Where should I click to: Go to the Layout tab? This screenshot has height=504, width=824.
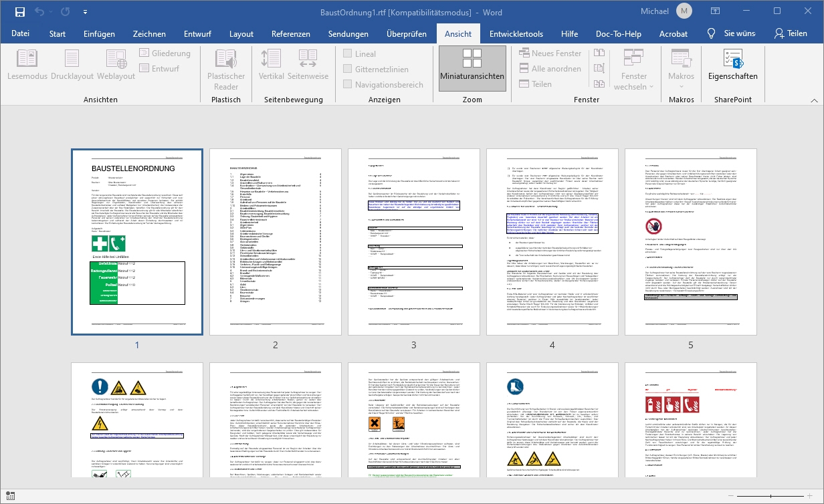pyautogui.click(x=241, y=33)
